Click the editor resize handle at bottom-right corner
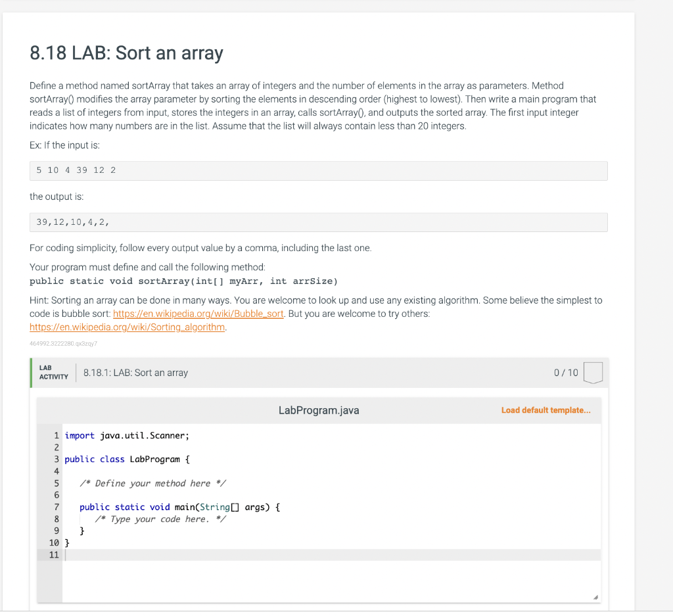Screen dimensions: 673x616 pos(595,597)
